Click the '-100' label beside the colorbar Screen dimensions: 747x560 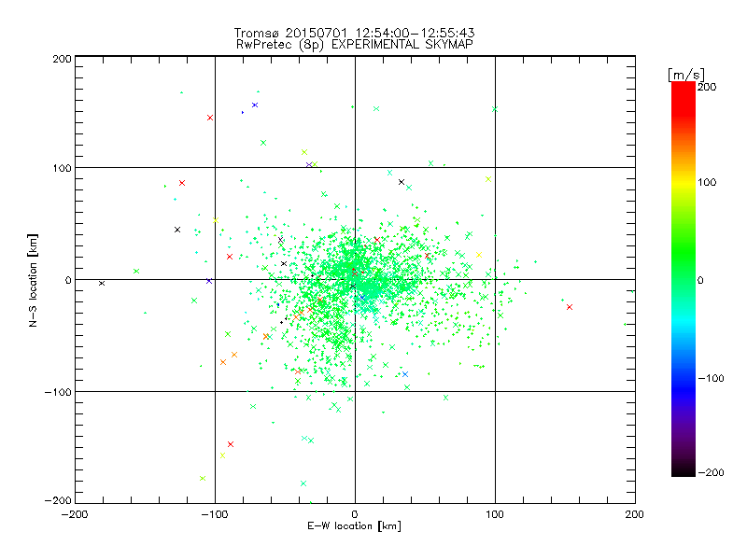(x=711, y=378)
